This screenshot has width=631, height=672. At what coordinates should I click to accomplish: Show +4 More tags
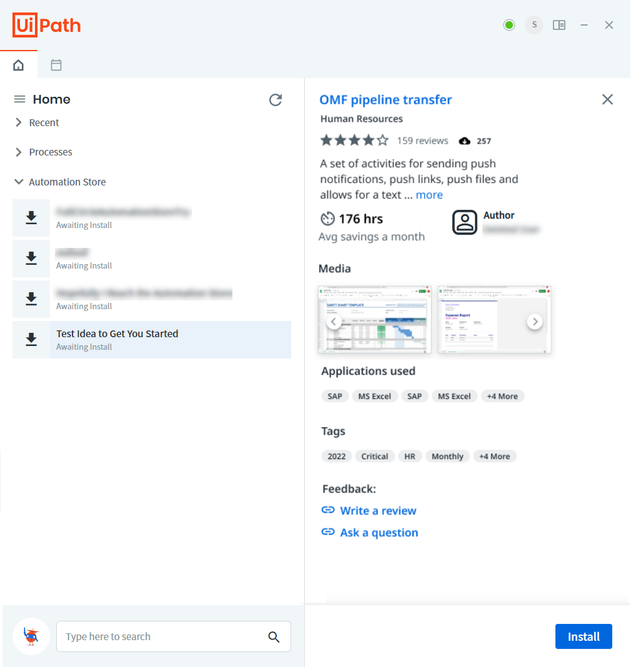pos(495,457)
